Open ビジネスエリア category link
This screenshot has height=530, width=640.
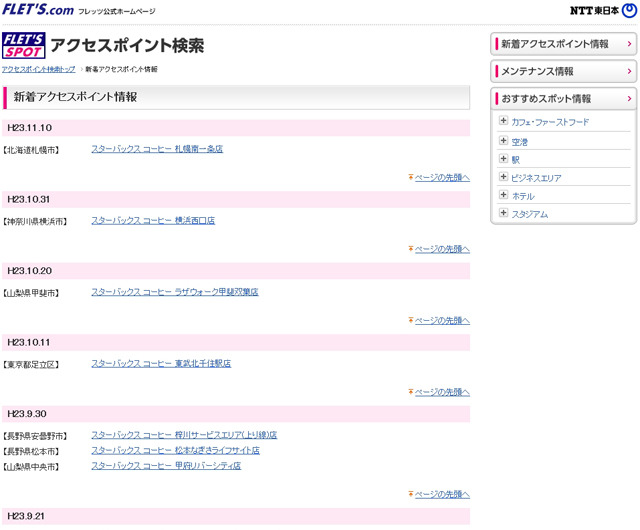click(536, 178)
